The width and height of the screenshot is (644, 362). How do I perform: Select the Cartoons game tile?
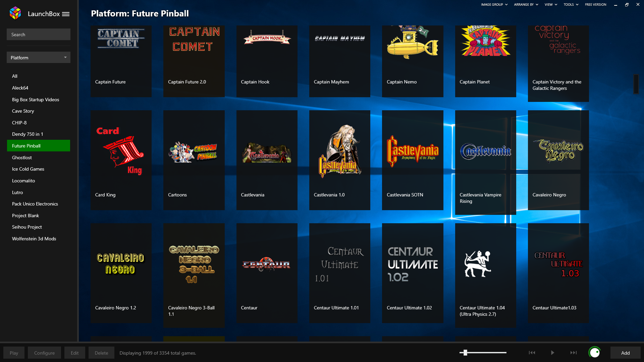194,160
